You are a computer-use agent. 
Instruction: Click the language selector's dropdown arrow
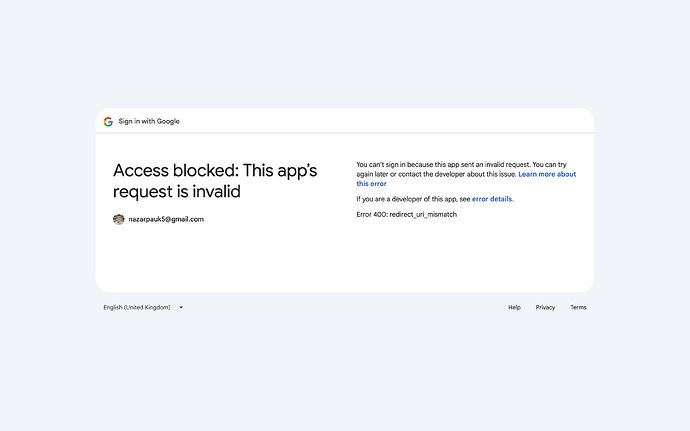[181, 308]
